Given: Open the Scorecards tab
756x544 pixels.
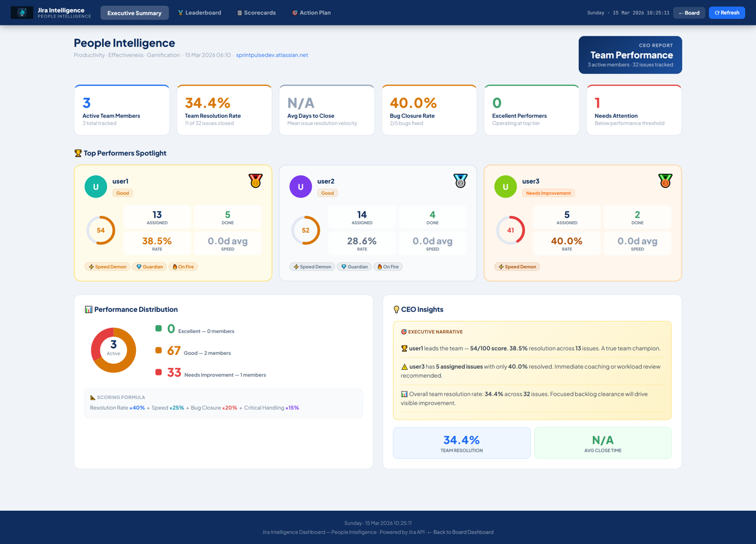Looking at the screenshot, I should (256, 13).
